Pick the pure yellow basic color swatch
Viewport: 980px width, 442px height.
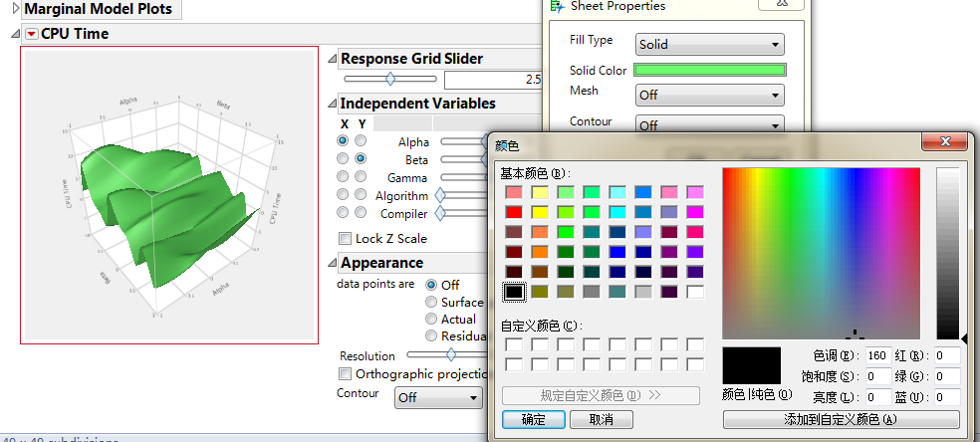pyautogui.click(x=540, y=212)
